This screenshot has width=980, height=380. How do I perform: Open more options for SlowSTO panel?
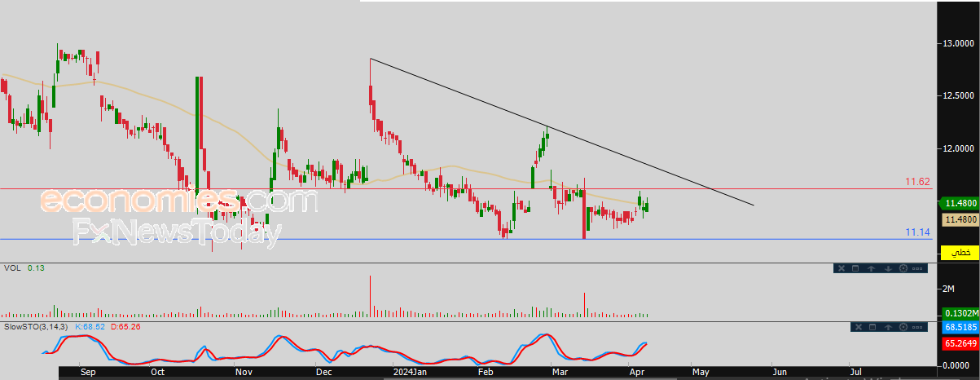coord(918,327)
